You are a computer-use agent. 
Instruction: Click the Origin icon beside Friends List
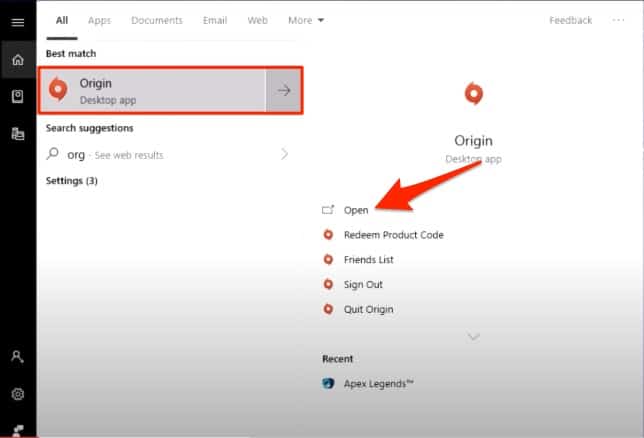[x=328, y=259]
